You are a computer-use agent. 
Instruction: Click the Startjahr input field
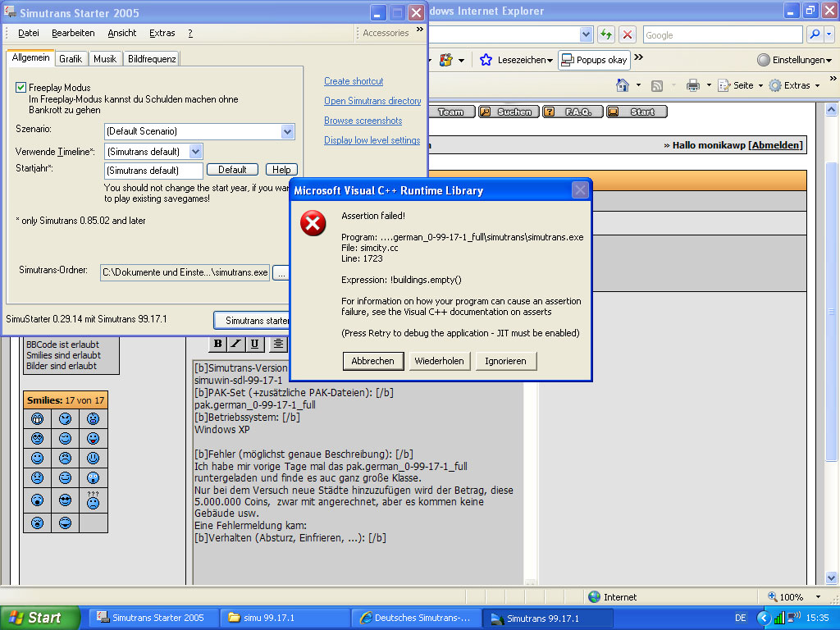153,171
